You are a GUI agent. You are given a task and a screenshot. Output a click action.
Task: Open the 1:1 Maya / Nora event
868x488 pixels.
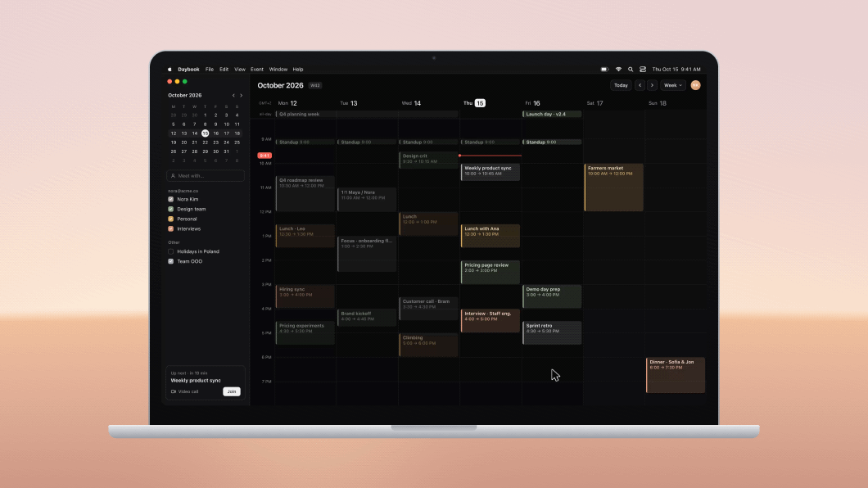coord(367,199)
